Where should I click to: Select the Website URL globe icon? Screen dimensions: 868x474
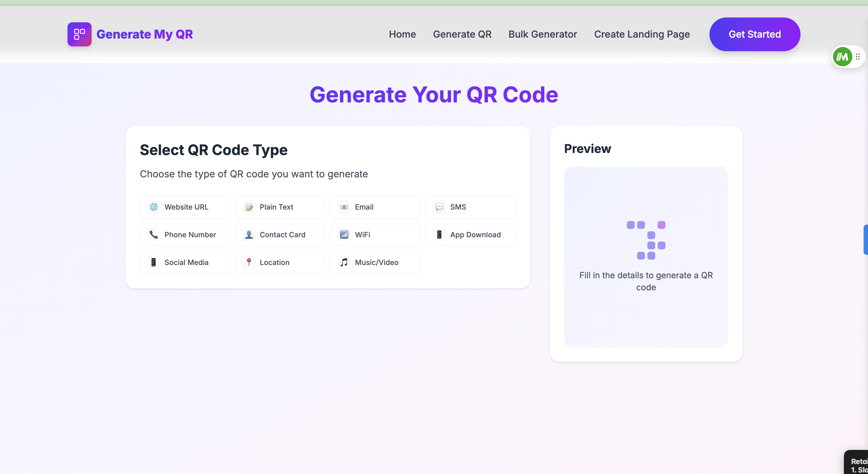point(154,207)
